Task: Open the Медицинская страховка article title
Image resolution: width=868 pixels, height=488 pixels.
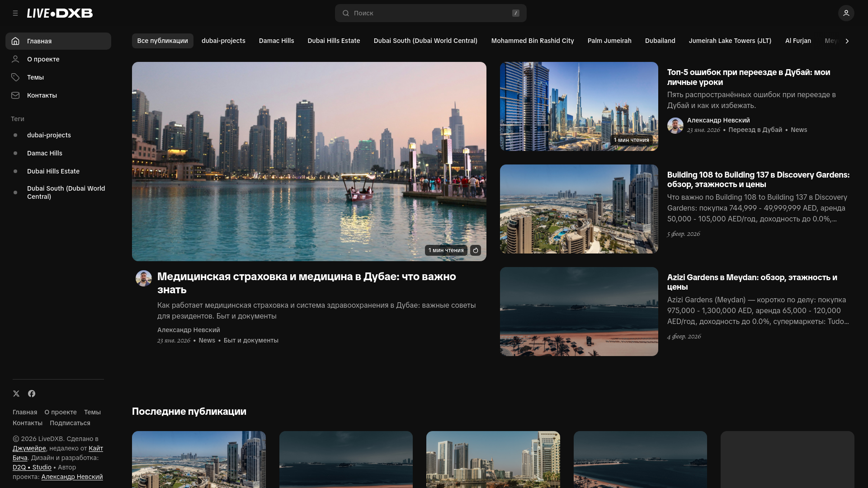Action: 307,283
